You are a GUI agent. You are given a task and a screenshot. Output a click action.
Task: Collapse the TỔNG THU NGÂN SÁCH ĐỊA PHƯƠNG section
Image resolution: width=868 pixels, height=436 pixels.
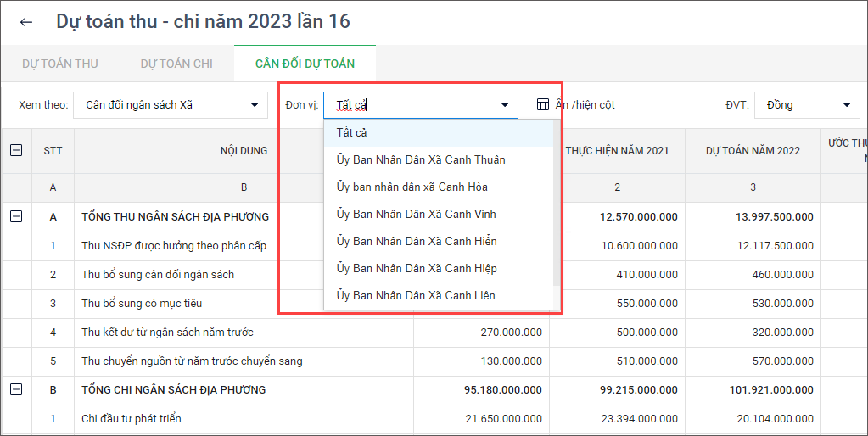[16, 216]
